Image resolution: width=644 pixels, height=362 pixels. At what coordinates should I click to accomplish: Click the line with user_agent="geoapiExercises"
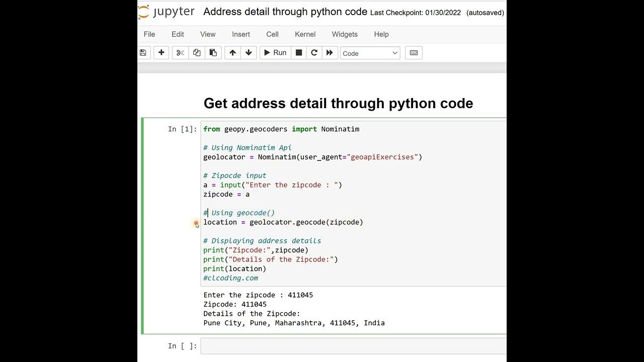(312, 157)
